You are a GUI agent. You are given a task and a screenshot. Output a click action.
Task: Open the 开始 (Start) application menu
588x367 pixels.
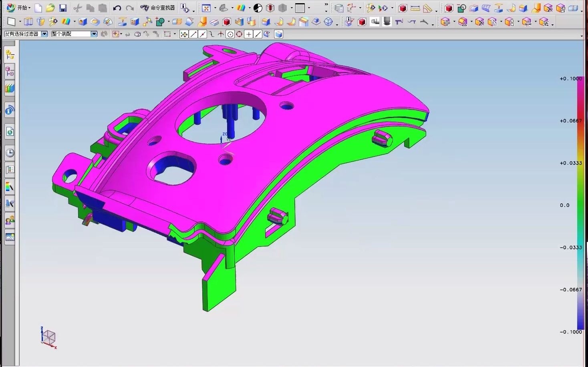18,8
